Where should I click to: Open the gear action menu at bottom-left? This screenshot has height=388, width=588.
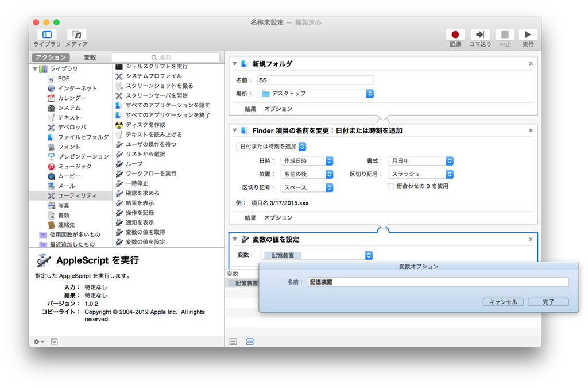pos(39,341)
